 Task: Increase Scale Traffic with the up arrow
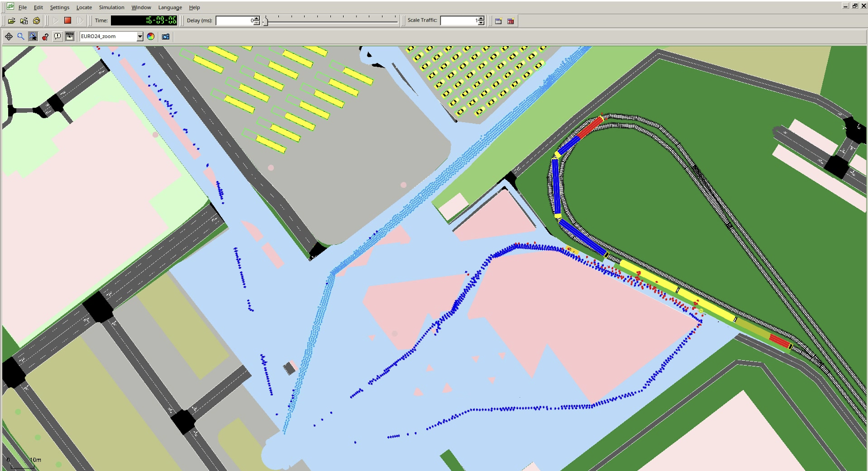(481, 18)
